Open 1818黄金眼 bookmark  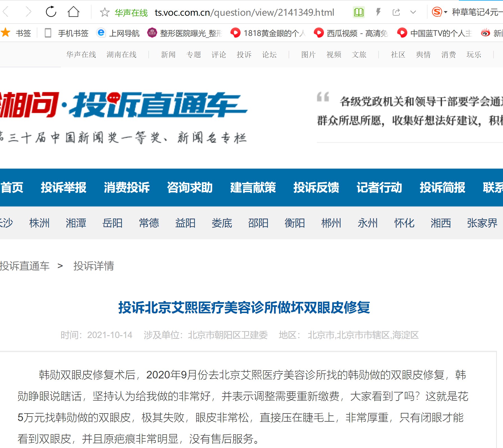268,33
